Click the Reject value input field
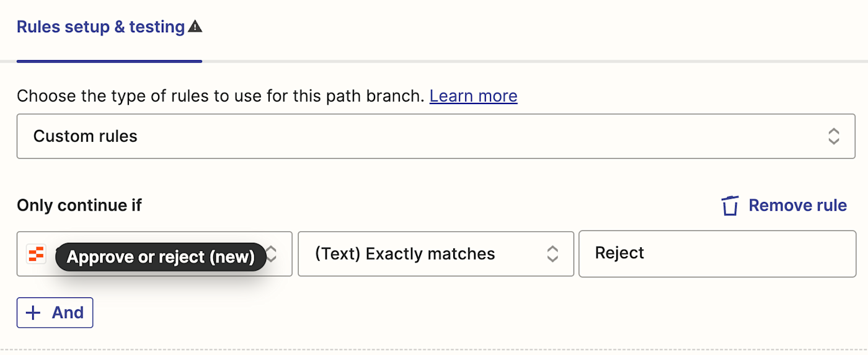The height and width of the screenshot is (355, 868). (717, 254)
